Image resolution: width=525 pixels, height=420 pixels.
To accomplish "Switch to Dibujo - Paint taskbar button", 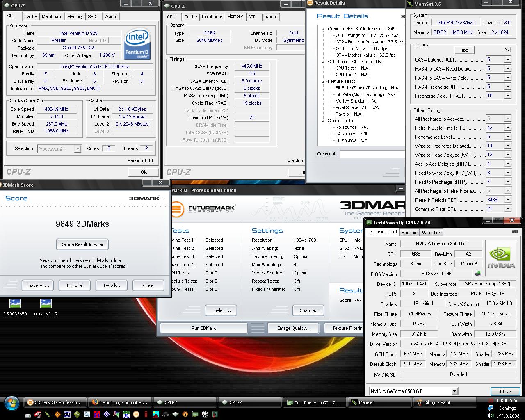I will point(444,402).
